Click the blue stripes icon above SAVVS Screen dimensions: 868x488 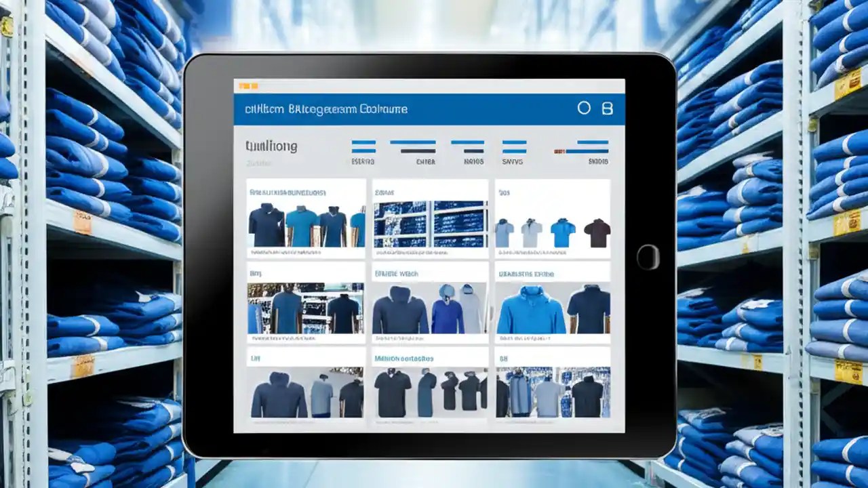pyautogui.click(x=513, y=148)
